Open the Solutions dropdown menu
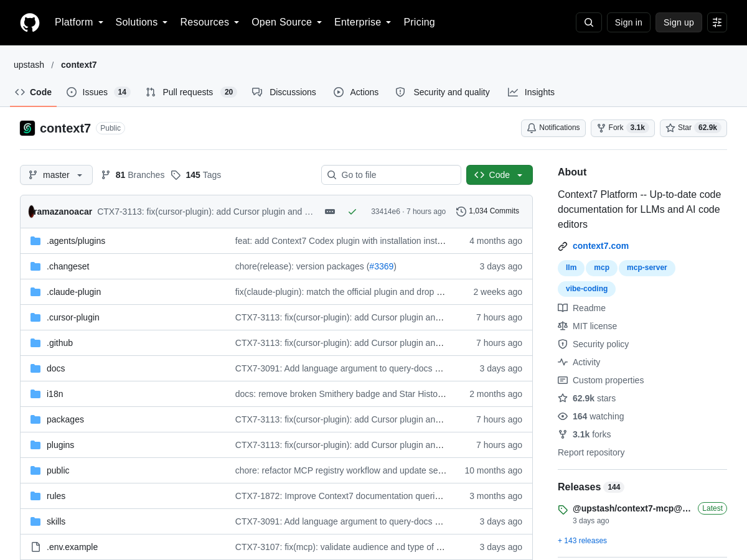This screenshot has height=560, width=747. (141, 22)
